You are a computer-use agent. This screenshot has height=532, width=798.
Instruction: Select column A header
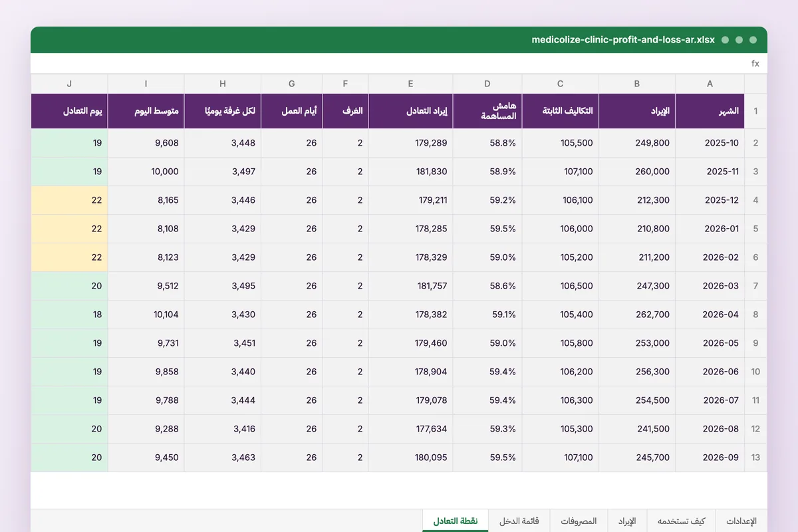coord(710,84)
